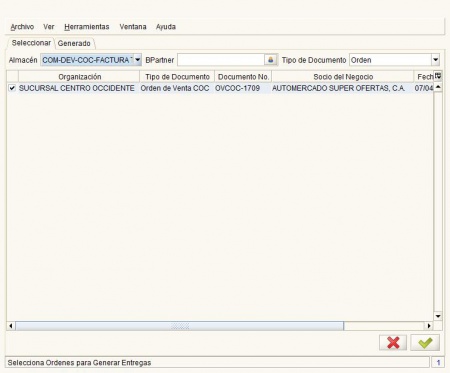The height and width of the screenshot is (373, 450).
Task: Click inside the BPartner text field
Action: (x=221, y=60)
